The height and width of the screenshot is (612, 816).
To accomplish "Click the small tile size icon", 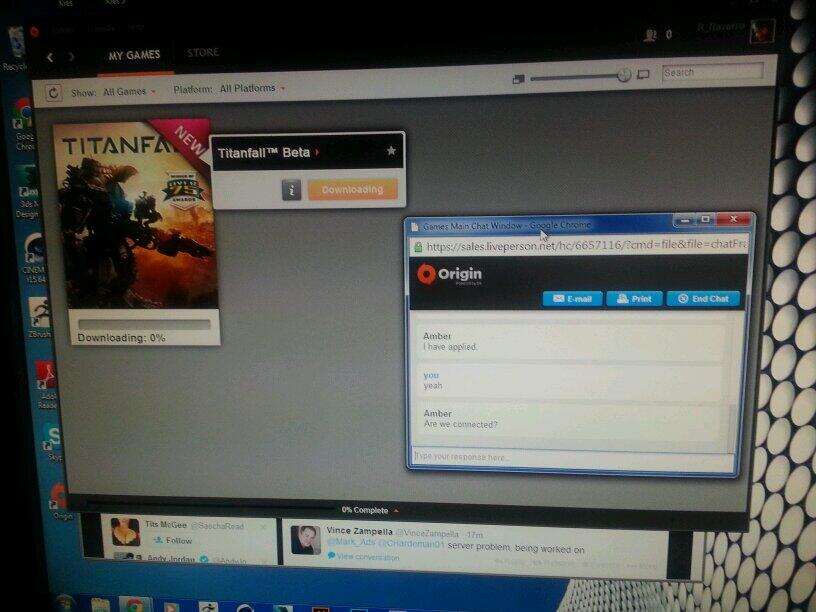I will click(518, 79).
